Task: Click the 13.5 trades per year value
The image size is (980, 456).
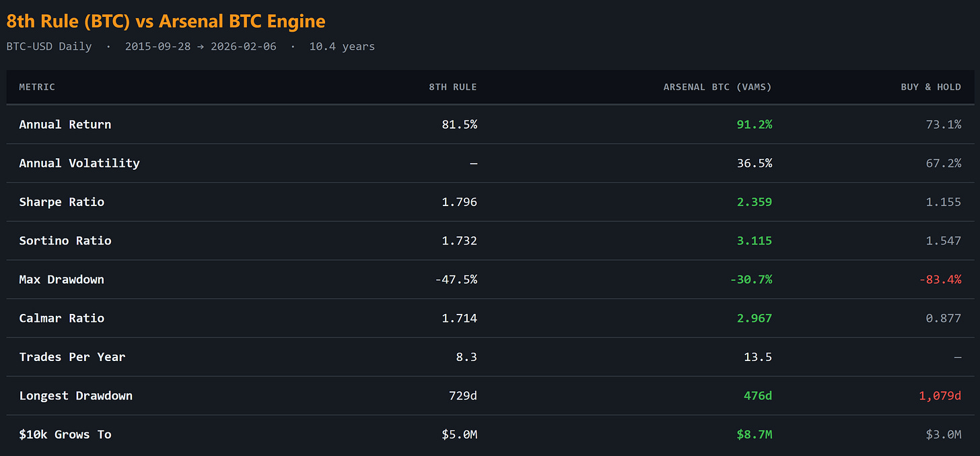Action: [758, 356]
